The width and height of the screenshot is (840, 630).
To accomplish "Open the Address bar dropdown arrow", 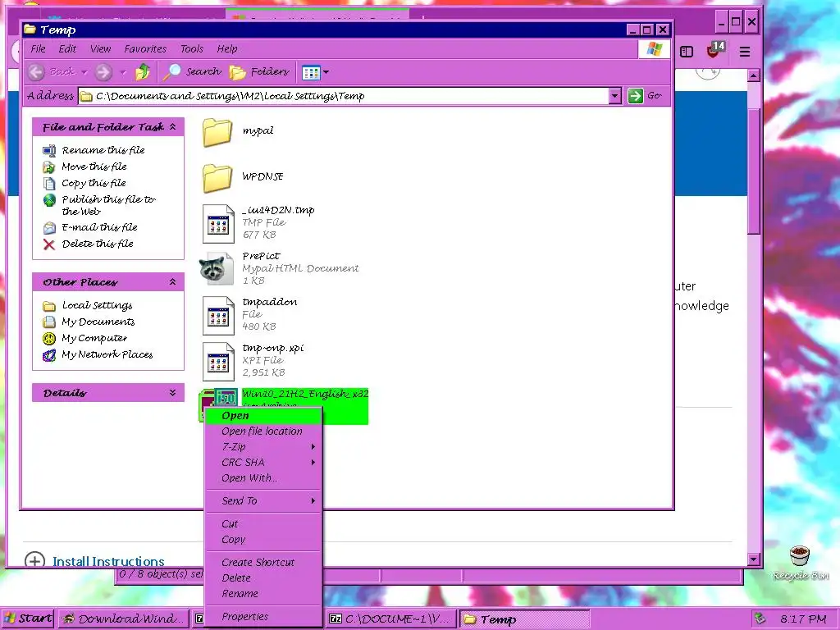I will click(615, 96).
